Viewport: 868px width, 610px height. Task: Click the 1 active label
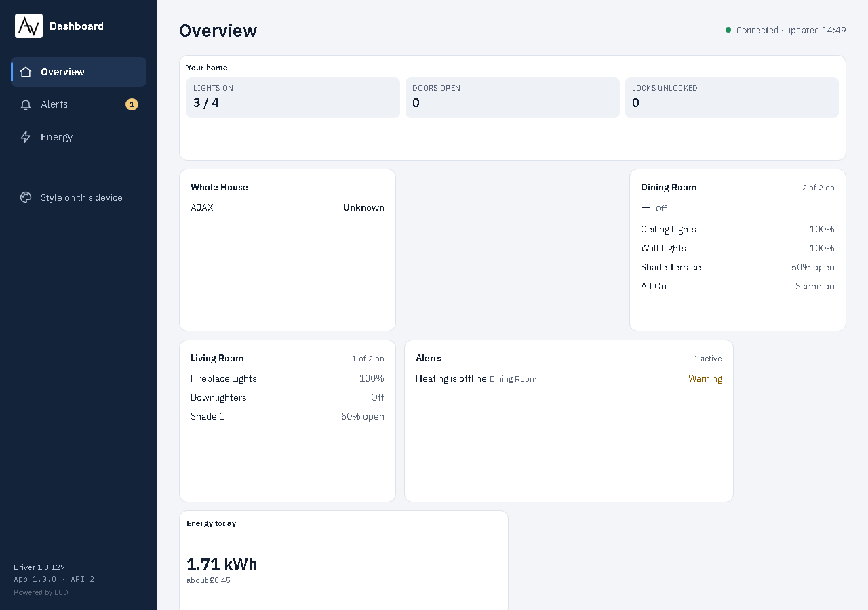(x=708, y=359)
